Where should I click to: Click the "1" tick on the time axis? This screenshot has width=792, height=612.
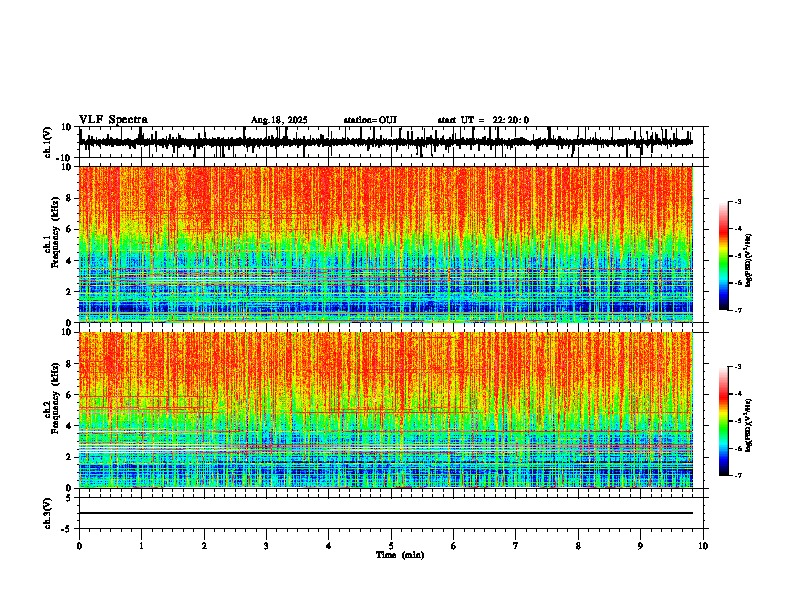pyautogui.click(x=141, y=546)
